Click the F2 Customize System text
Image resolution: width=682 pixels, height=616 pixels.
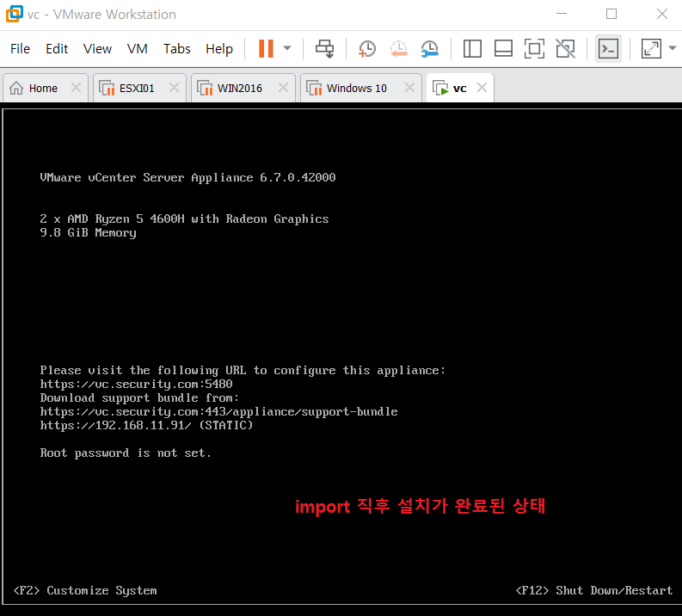[x=85, y=590]
